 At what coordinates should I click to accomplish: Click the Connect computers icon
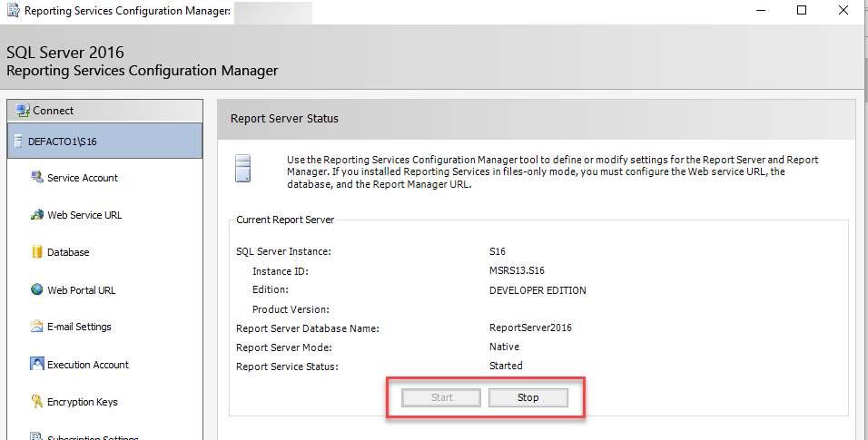click(23, 110)
